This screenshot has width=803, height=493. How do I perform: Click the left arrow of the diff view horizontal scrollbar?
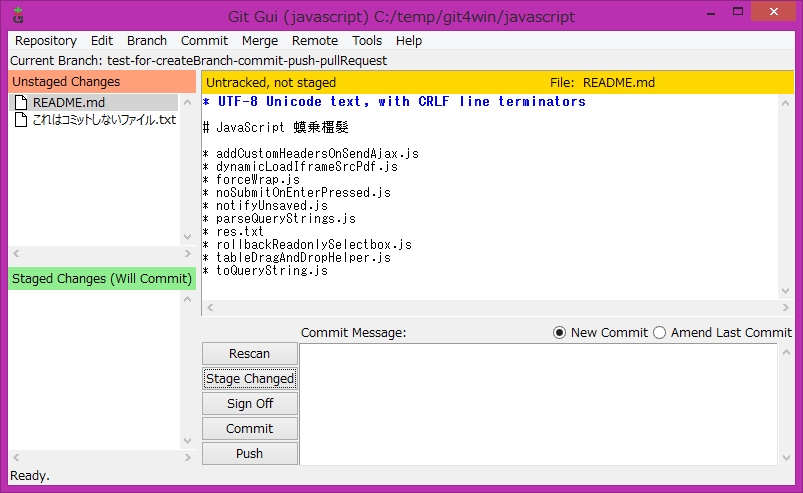[x=210, y=307]
